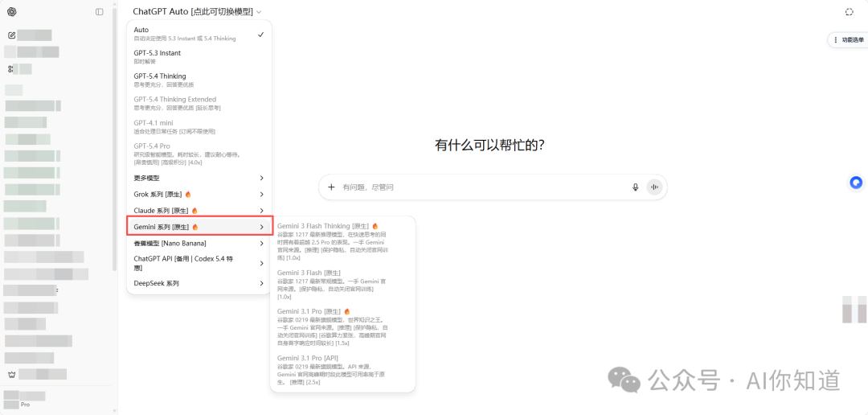
Task: Click the ChatGPT logo in the sidebar
Action: (11, 12)
